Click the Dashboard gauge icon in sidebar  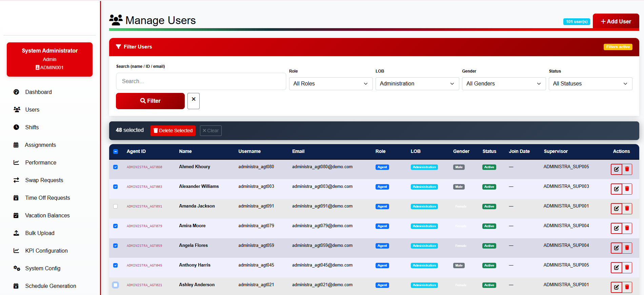click(16, 92)
